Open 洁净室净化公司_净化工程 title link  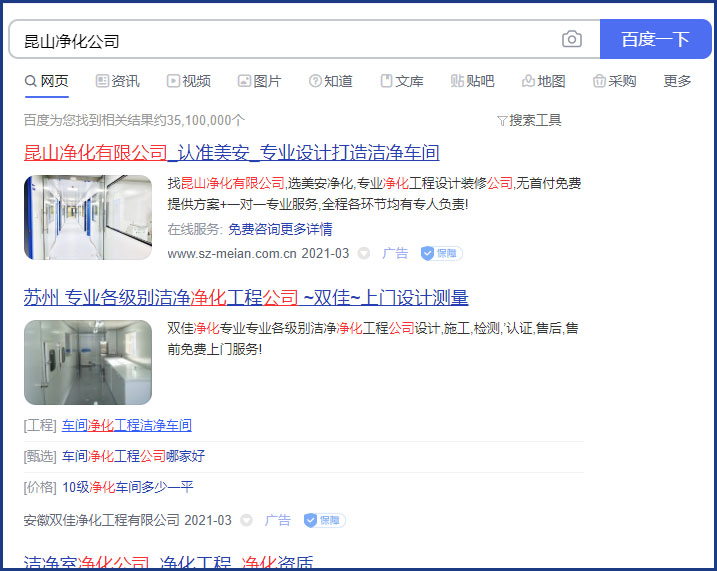pos(168,562)
